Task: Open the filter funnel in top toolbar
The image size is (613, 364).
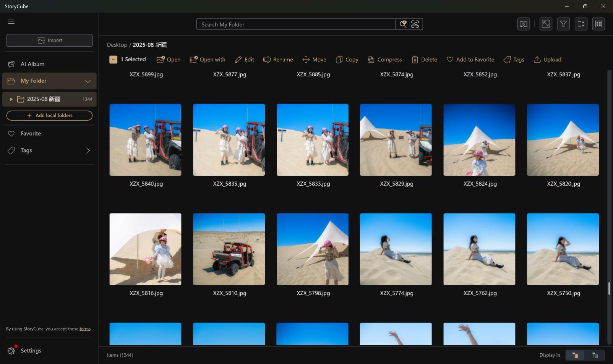Action: (563, 24)
